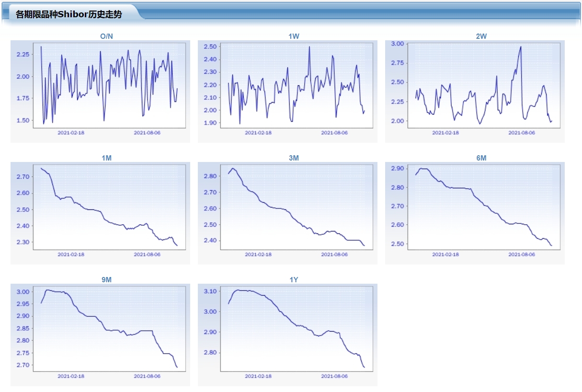
Task: Click the 9M chart title
Action: click(x=106, y=280)
